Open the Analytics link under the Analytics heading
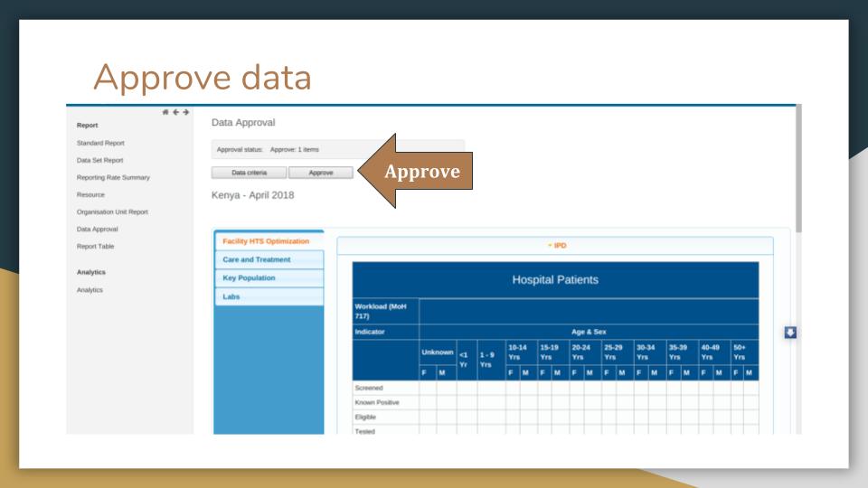 pyautogui.click(x=90, y=290)
